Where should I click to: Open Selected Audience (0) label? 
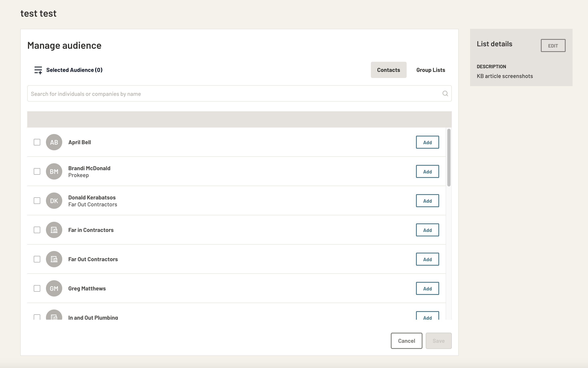click(74, 70)
